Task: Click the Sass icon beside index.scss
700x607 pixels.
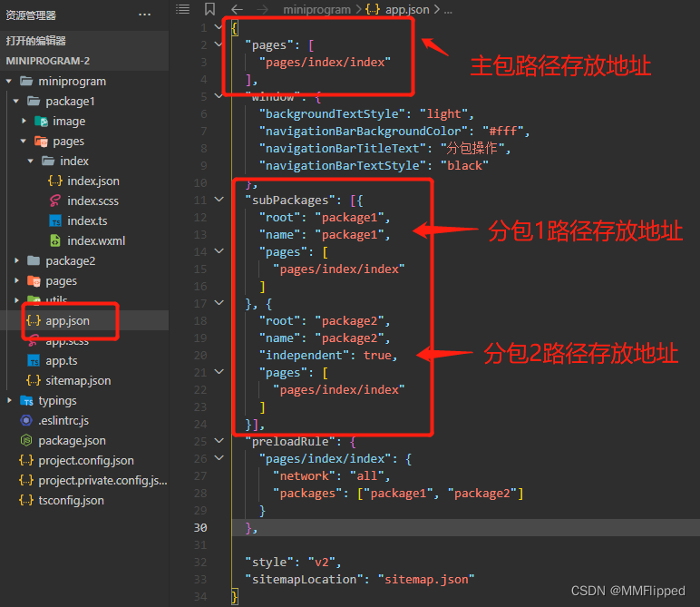Action: pos(55,201)
